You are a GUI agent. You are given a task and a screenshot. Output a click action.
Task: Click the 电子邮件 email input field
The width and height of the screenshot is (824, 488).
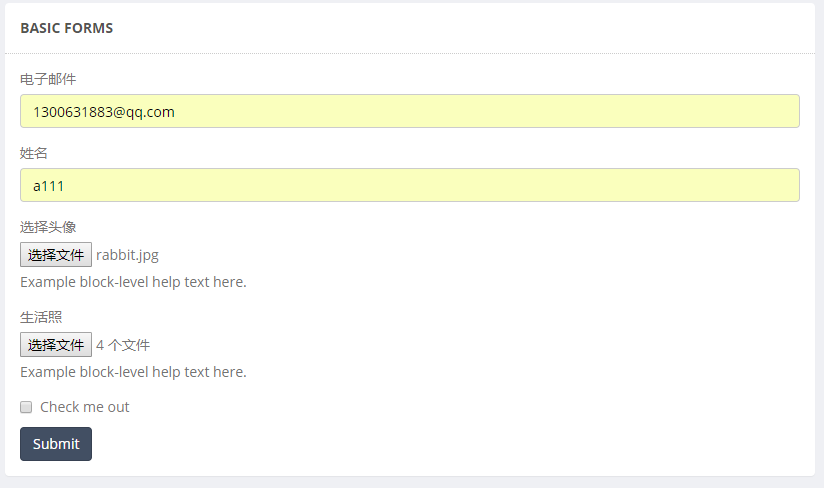pyautogui.click(x=410, y=111)
